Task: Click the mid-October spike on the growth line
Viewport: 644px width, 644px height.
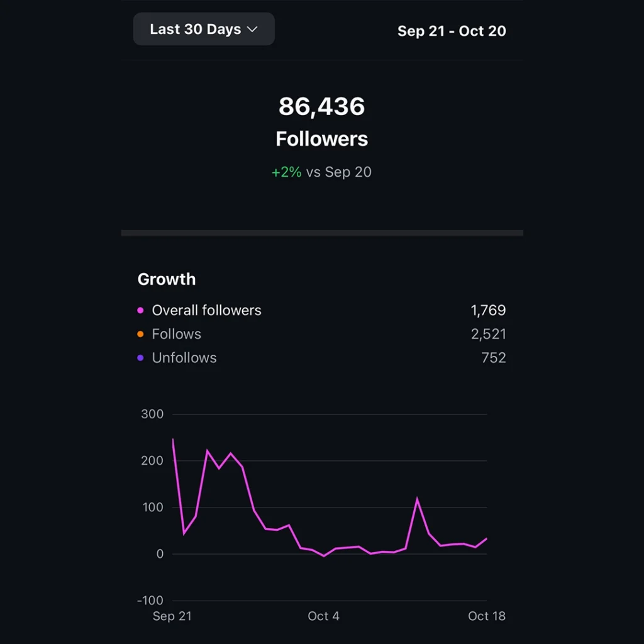Action: [x=417, y=500]
